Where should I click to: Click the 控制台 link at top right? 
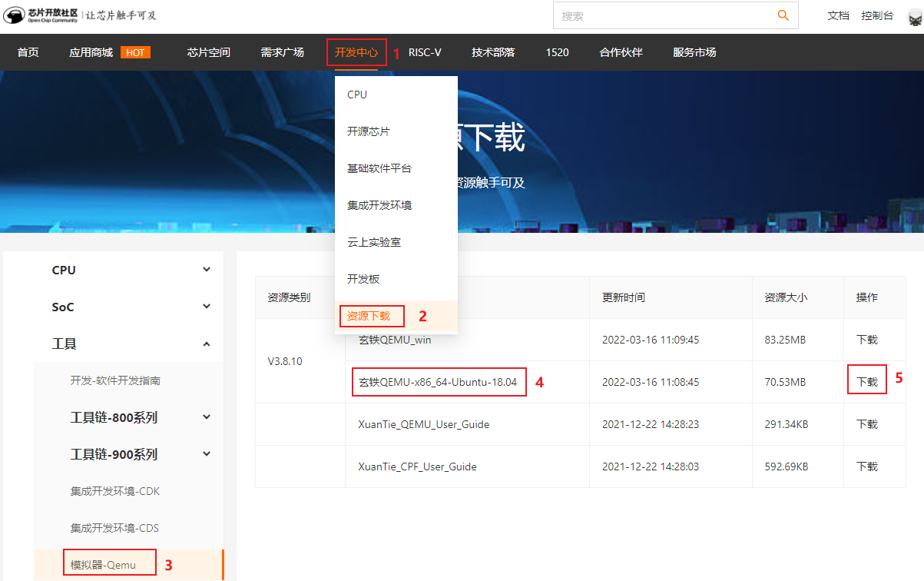[x=877, y=15]
